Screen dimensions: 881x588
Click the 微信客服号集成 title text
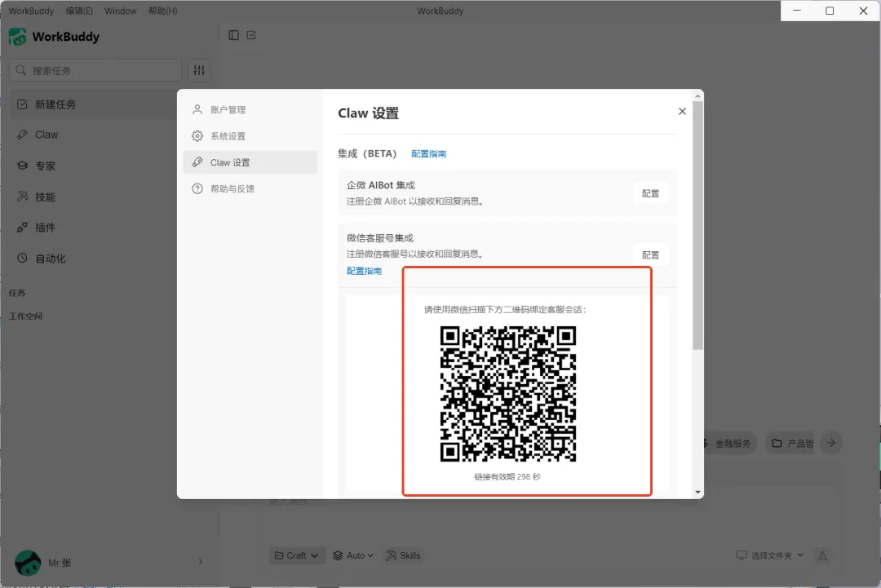click(380, 238)
